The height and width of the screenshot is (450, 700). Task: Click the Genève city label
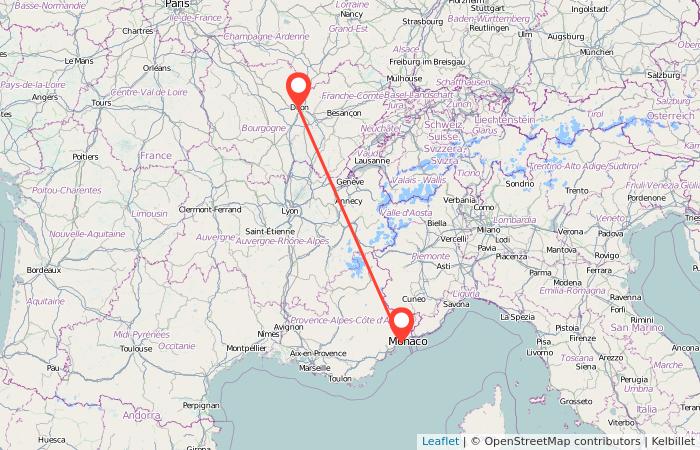pyautogui.click(x=350, y=182)
